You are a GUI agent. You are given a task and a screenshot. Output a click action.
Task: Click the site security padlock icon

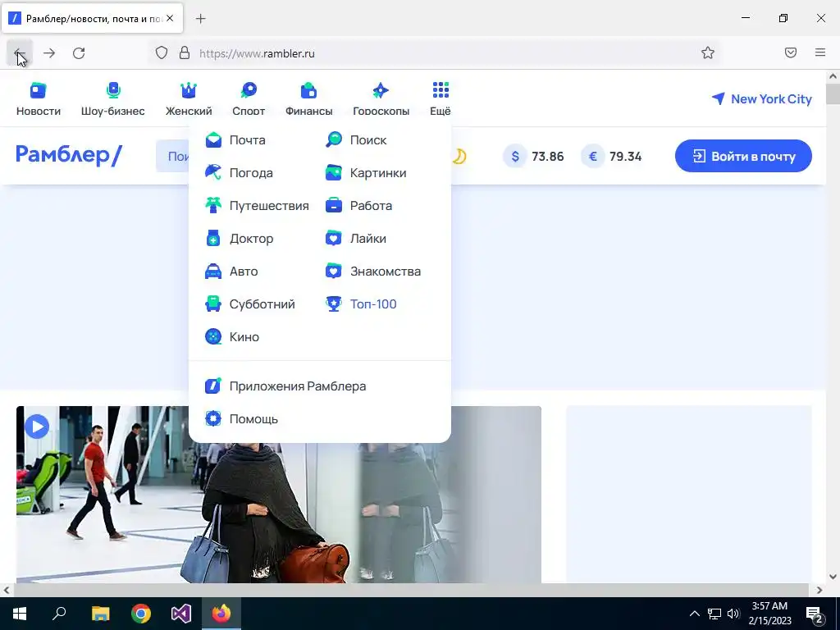[x=185, y=52]
